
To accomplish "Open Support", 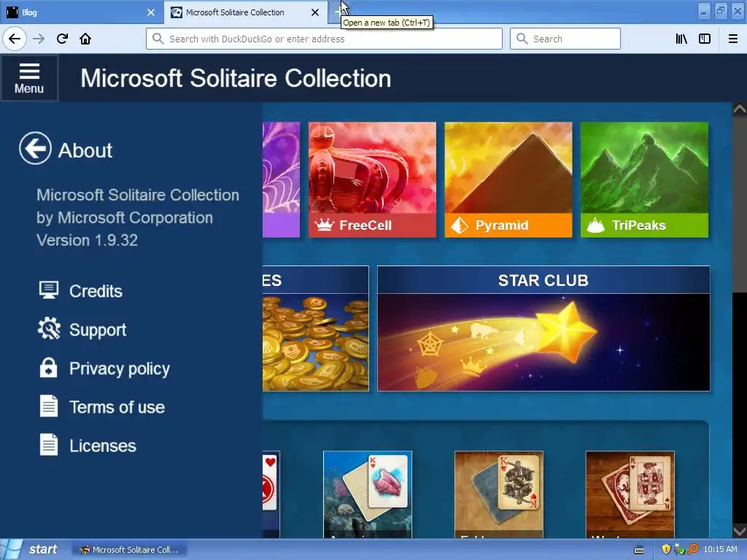I will [x=98, y=330].
